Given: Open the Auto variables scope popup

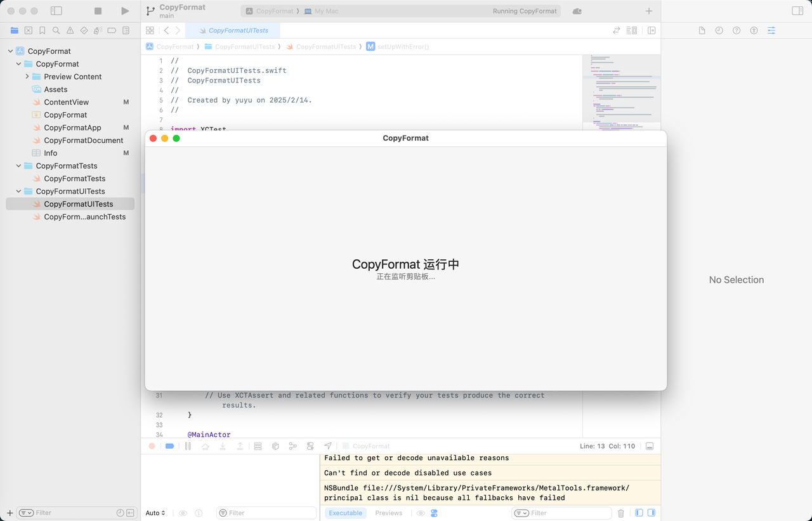Looking at the screenshot, I should (x=155, y=513).
